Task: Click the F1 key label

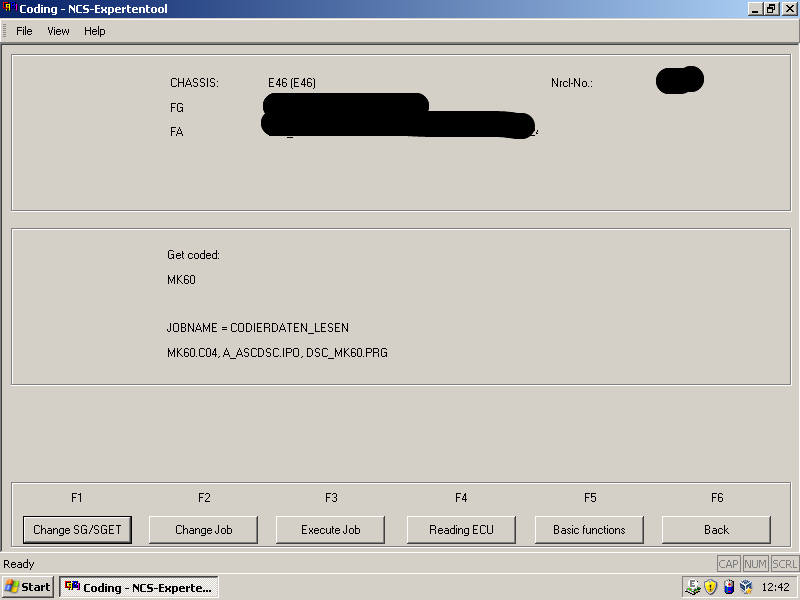Action: click(x=77, y=497)
